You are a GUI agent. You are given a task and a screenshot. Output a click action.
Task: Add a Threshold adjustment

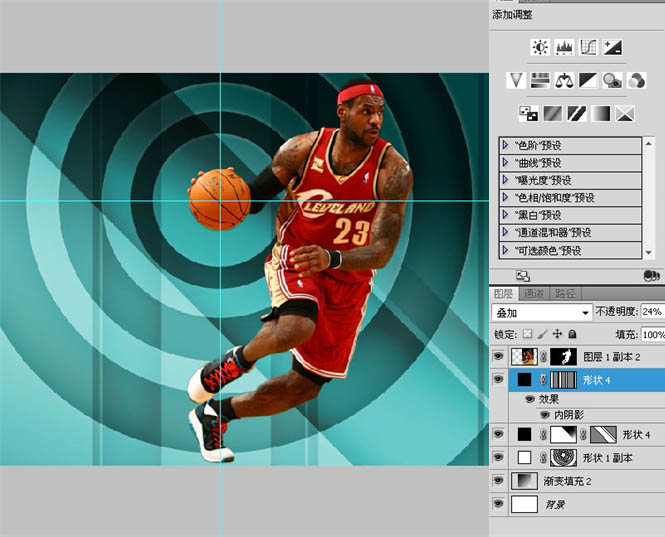(x=577, y=114)
